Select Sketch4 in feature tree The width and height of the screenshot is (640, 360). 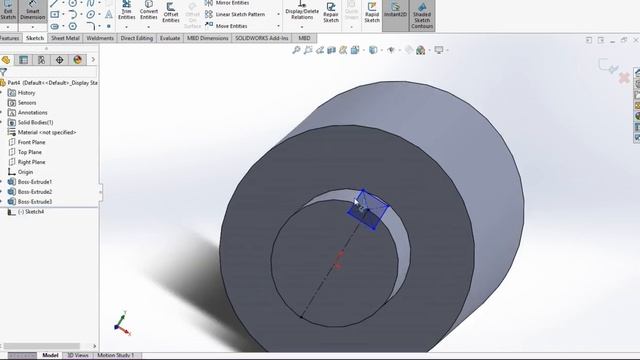click(x=26, y=212)
